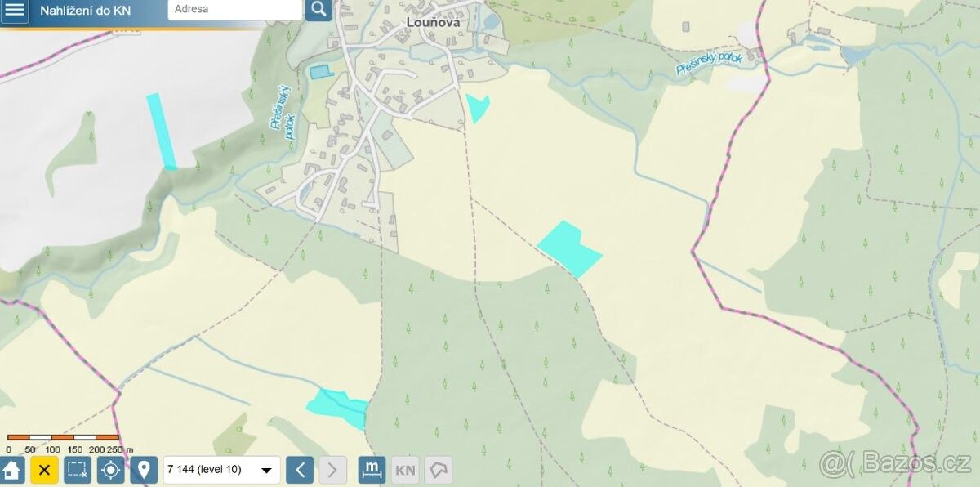The image size is (980, 487).
Task: Toggle the KN cadastral layer button
Action: pos(405,470)
